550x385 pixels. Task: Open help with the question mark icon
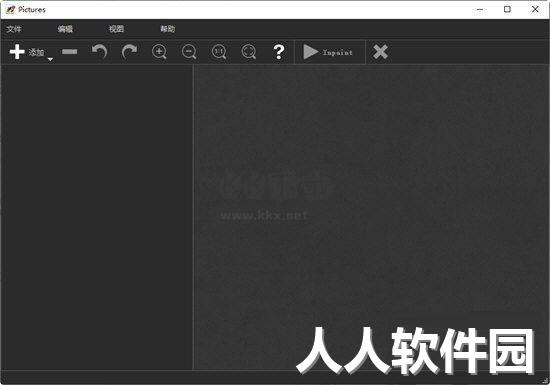[x=279, y=52]
